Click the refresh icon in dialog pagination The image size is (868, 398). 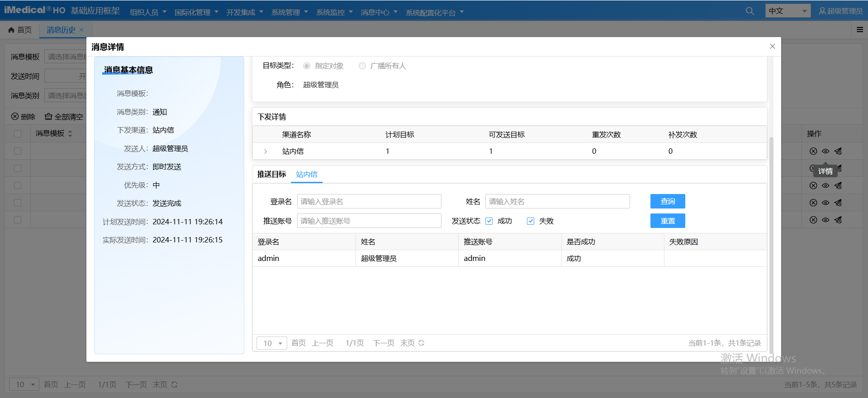coord(422,343)
